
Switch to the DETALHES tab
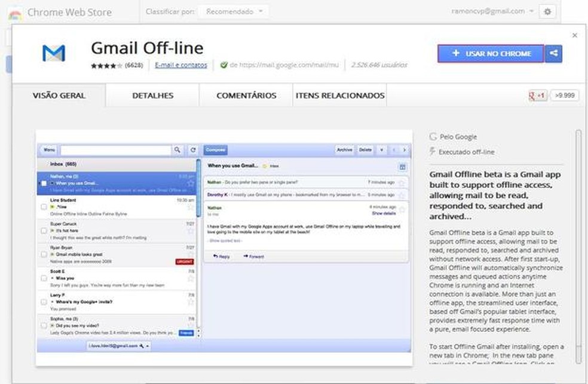tap(152, 96)
